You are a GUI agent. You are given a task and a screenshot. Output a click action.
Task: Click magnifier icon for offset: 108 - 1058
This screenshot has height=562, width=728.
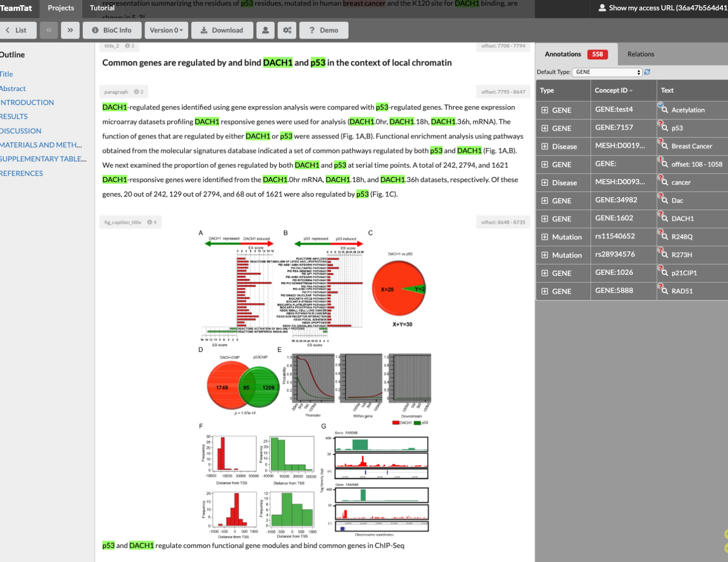click(665, 164)
